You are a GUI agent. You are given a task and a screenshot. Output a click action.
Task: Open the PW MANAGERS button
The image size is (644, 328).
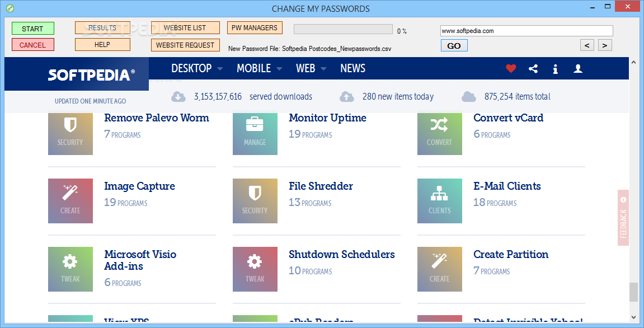(x=255, y=27)
